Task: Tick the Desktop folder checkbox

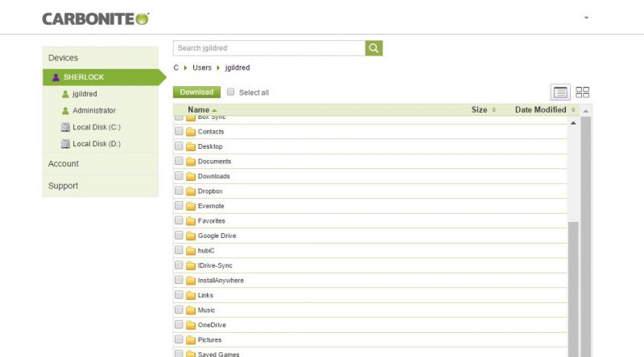Action: [179, 146]
